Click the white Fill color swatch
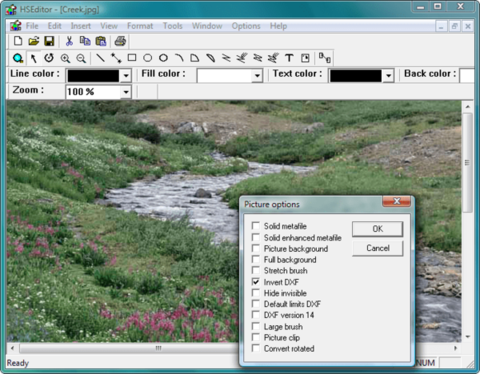 pos(225,76)
